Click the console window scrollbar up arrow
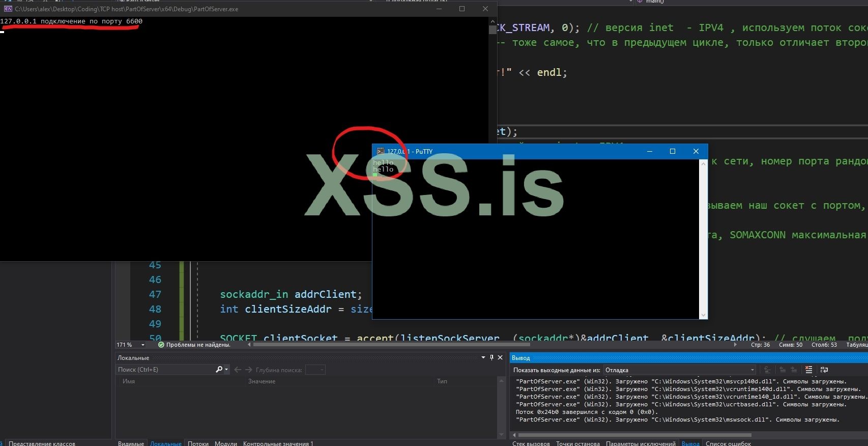The width and height of the screenshot is (868, 446). [x=493, y=21]
